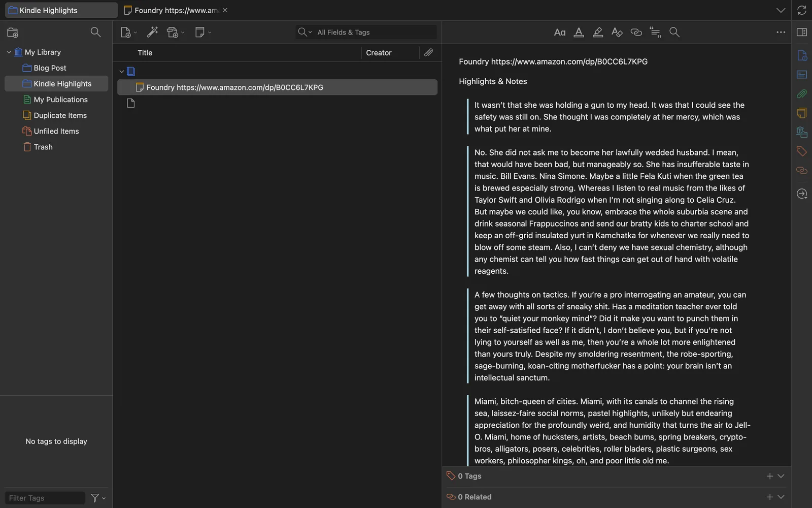Click the sync refresh icon
This screenshot has height=508, width=812.
coord(802,10)
